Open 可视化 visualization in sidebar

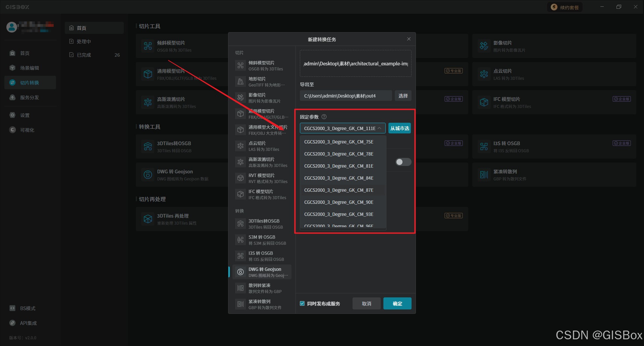point(30,130)
